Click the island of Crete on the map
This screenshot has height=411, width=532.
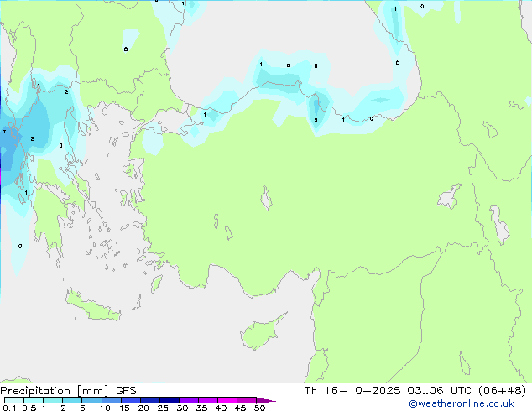click(93, 305)
